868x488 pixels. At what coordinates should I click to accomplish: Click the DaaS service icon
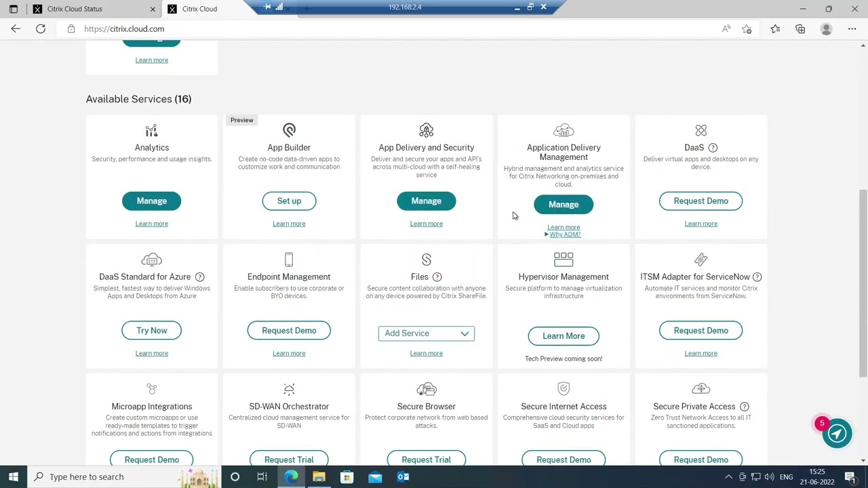(x=701, y=130)
